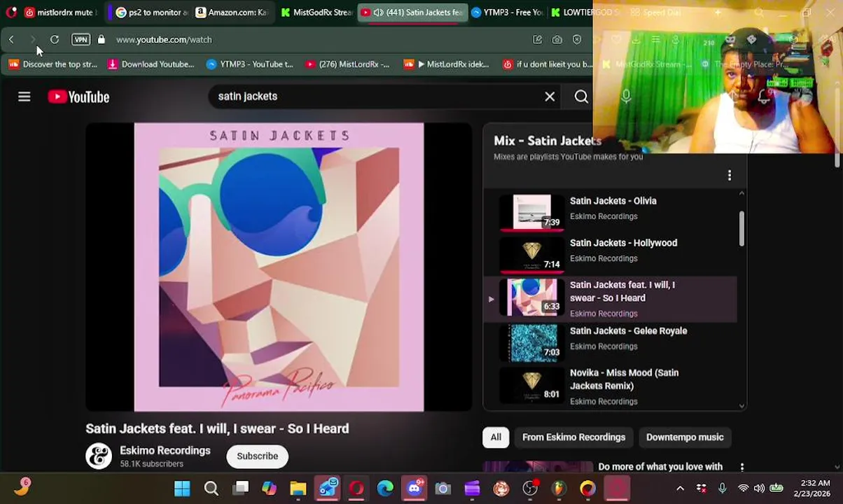
Task: View site security lock info
Action: (x=102, y=40)
